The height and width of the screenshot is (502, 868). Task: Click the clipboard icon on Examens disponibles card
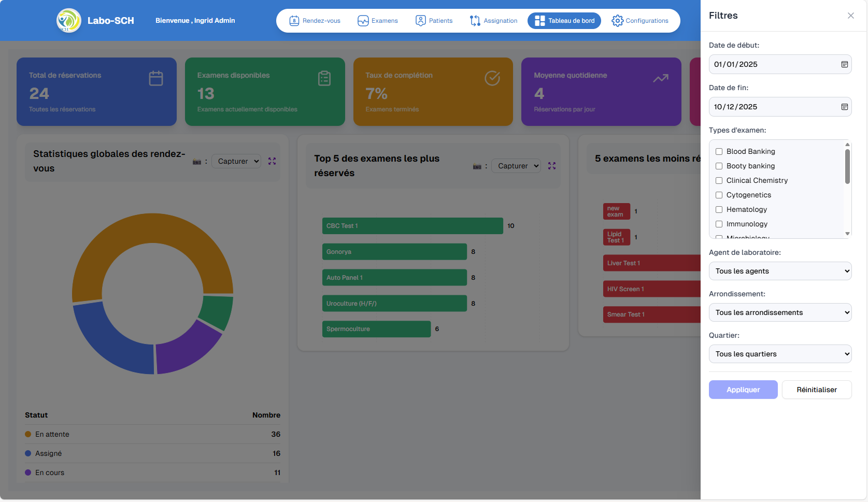pyautogui.click(x=324, y=78)
